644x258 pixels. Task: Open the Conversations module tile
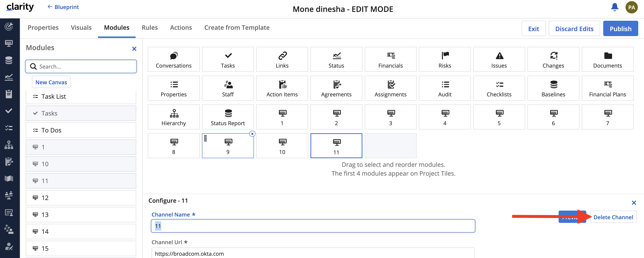point(174,60)
